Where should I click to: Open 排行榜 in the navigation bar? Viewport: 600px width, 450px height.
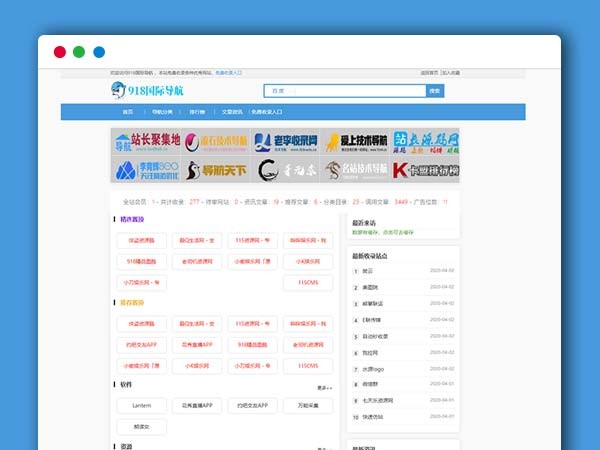(198, 112)
